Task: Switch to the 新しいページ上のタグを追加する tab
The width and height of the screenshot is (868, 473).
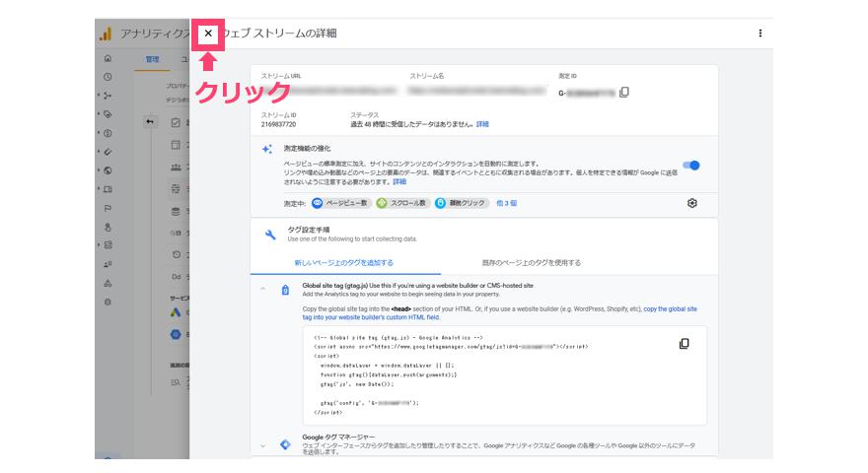Action: click(344, 263)
